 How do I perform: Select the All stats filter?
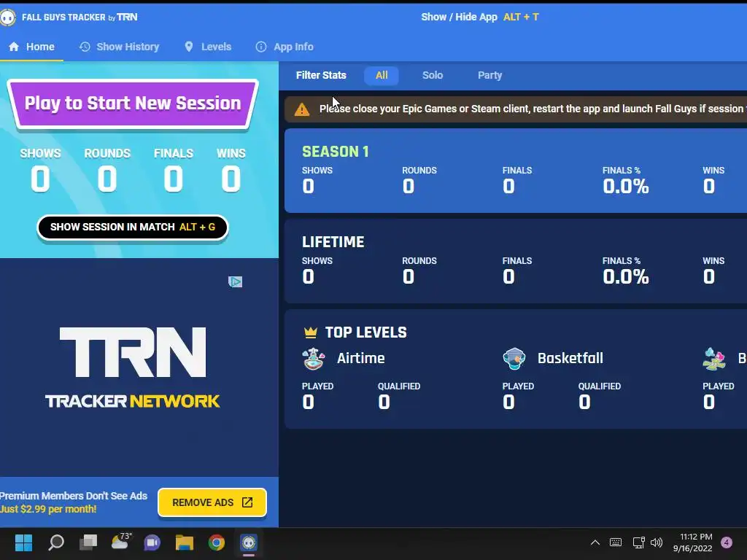(x=382, y=75)
